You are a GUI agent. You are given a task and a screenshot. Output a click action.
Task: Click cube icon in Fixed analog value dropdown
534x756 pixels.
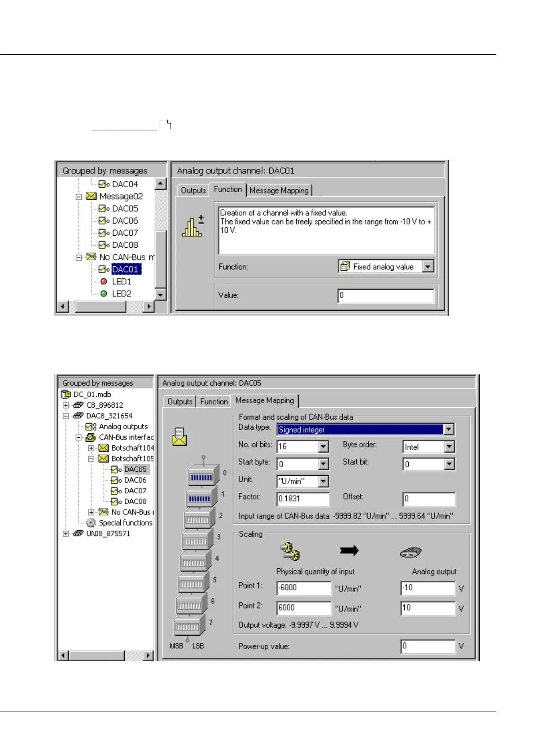345,267
